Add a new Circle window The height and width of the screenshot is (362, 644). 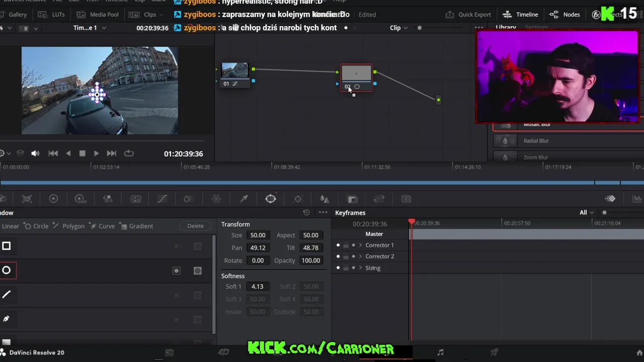tap(37, 226)
